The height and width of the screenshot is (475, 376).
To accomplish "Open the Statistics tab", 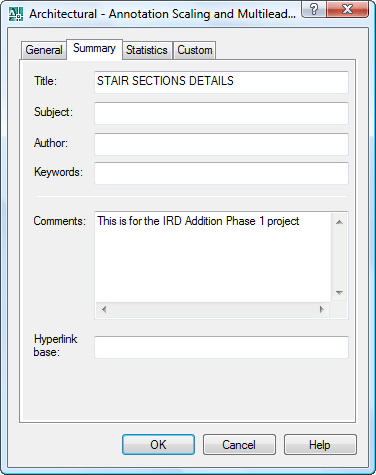I will pyautogui.click(x=147, y=50).
